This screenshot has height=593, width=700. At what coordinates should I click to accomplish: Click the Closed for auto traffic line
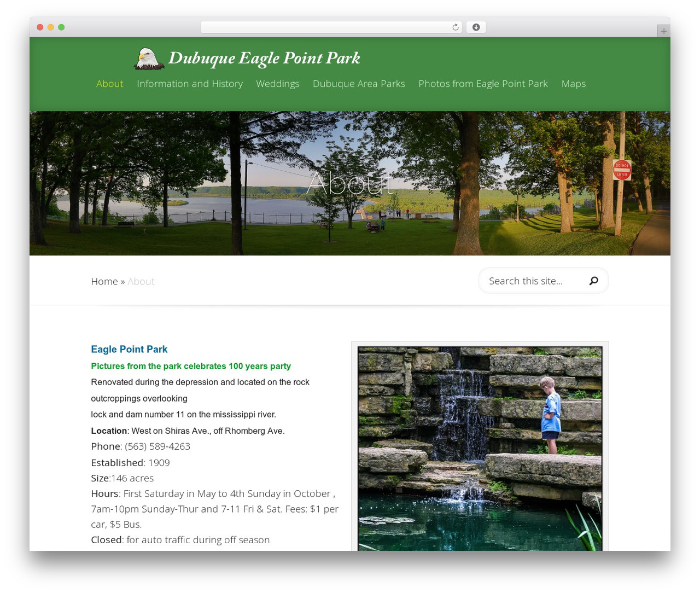tap(180, 539)
